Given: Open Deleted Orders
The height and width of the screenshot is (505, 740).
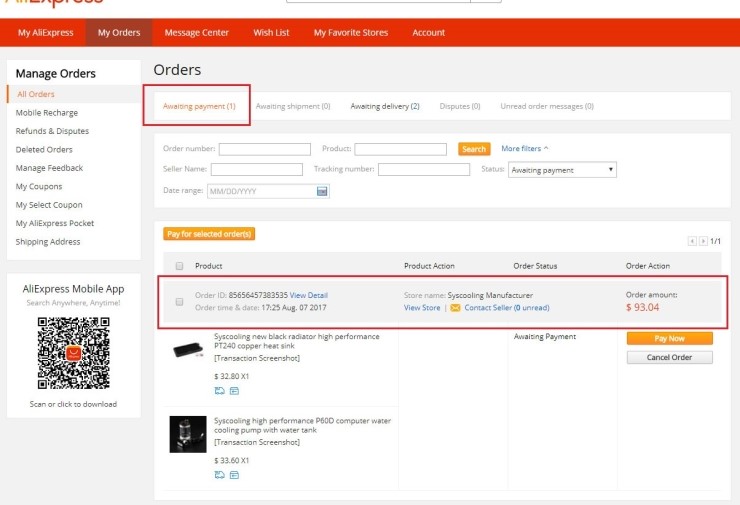Looking at the screenshot, I should click(x=44, y=150).
